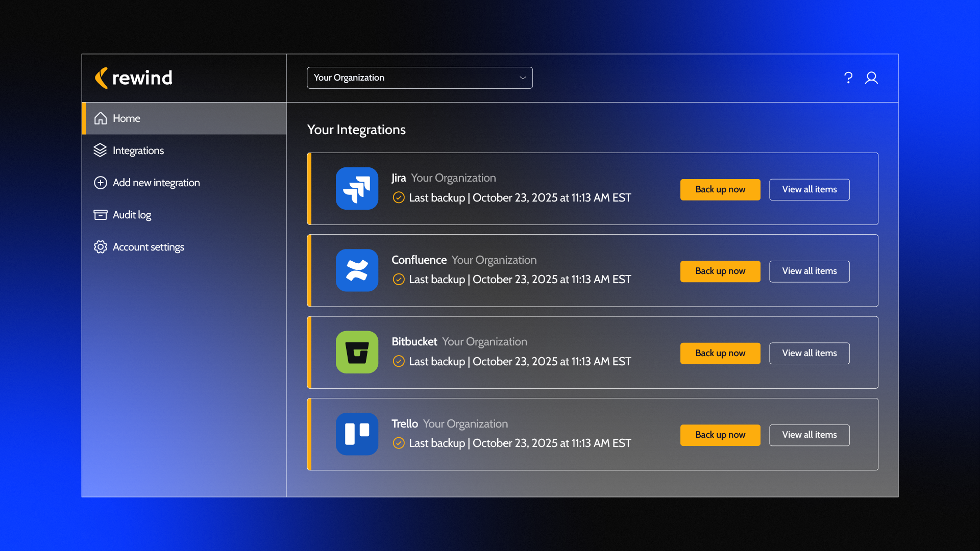Choose Add new integration
980x551 pixels.
(x=156, y=183)
